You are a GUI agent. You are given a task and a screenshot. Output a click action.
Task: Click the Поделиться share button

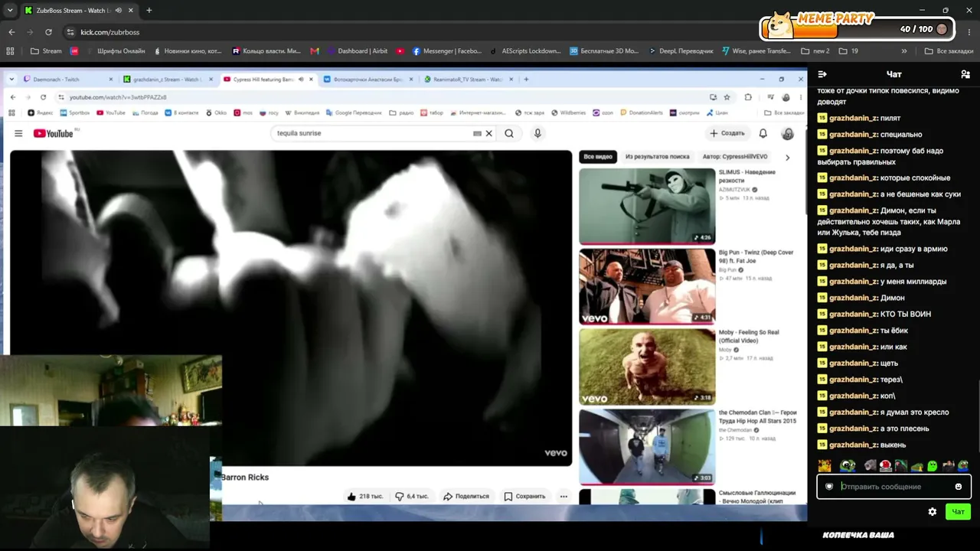pos(466,496)
